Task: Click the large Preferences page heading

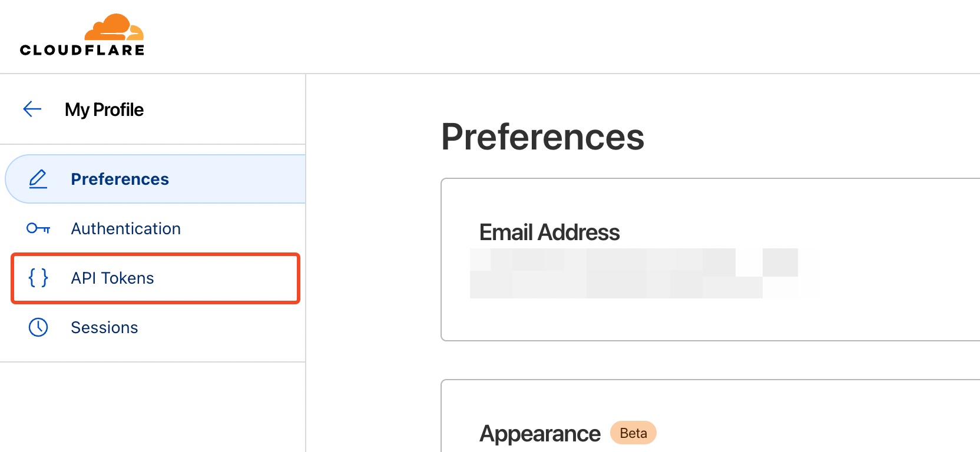Action: [x=542, y=137]
